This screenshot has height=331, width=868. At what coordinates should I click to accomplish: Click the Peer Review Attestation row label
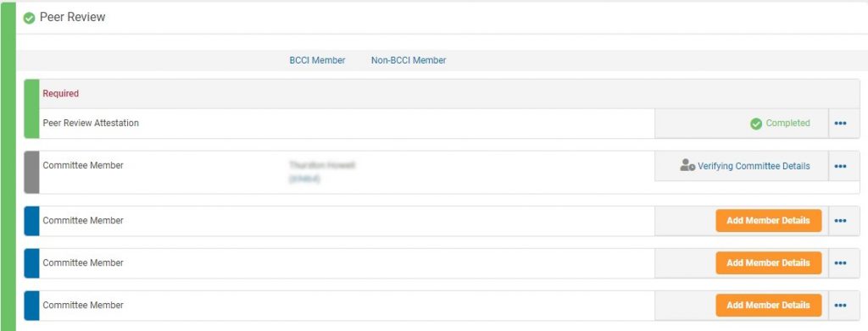tap(91, 124)
